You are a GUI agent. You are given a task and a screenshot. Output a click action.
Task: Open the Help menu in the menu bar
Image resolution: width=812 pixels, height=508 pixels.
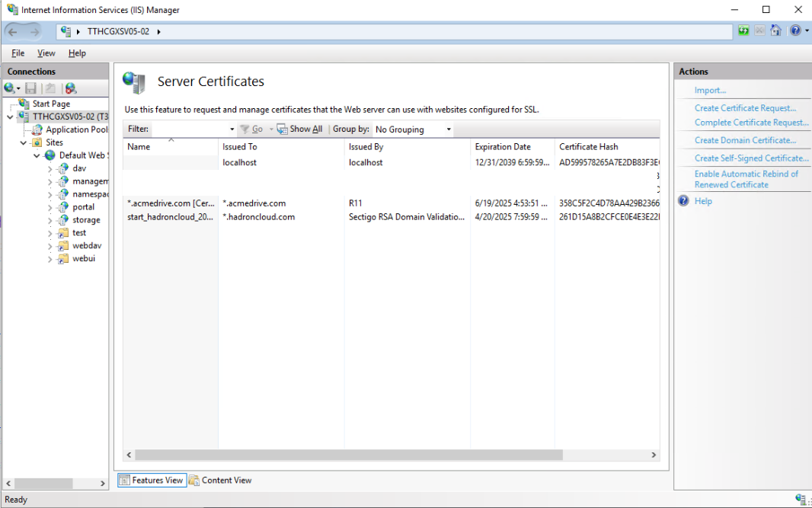click(77, 53)
